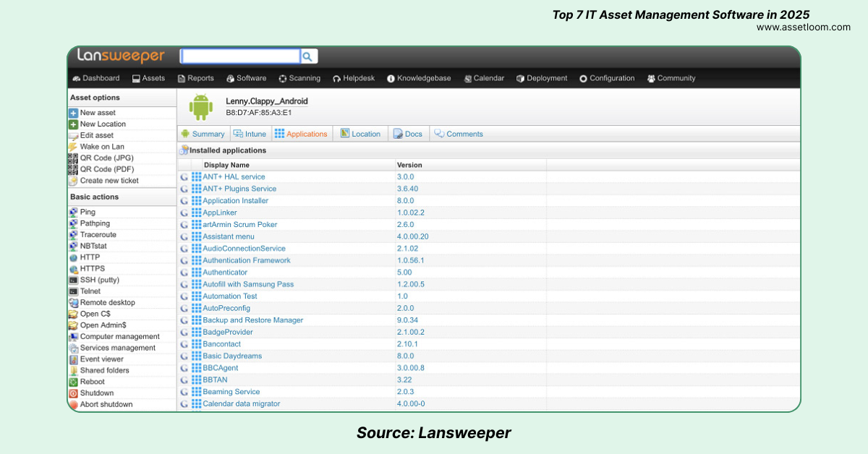Click the NBTstat action link

tap(93, 247)
